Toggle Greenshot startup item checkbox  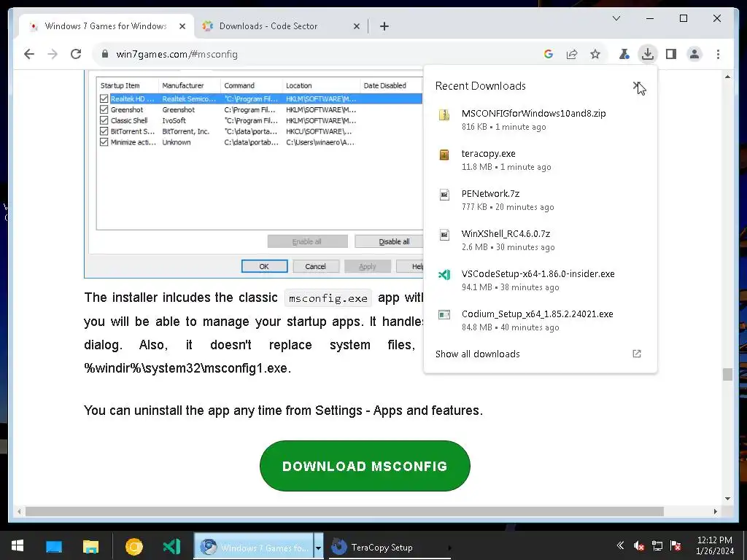[104, 109]
